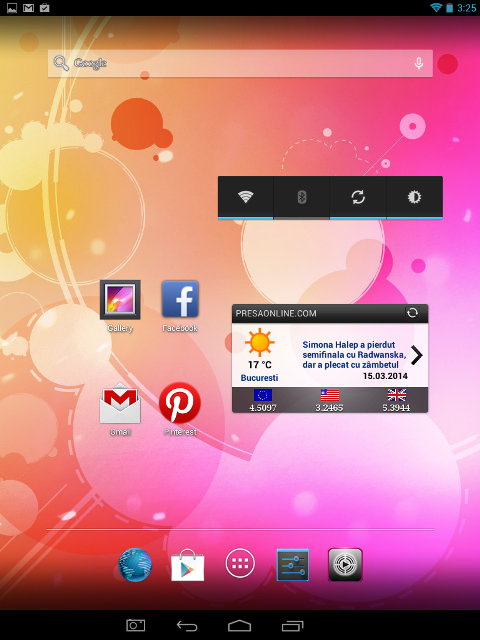Tap the US dollar exchange rate flag
Image resolution: width=480 pixels, height=640 pixels.
(x=329, y=395)
